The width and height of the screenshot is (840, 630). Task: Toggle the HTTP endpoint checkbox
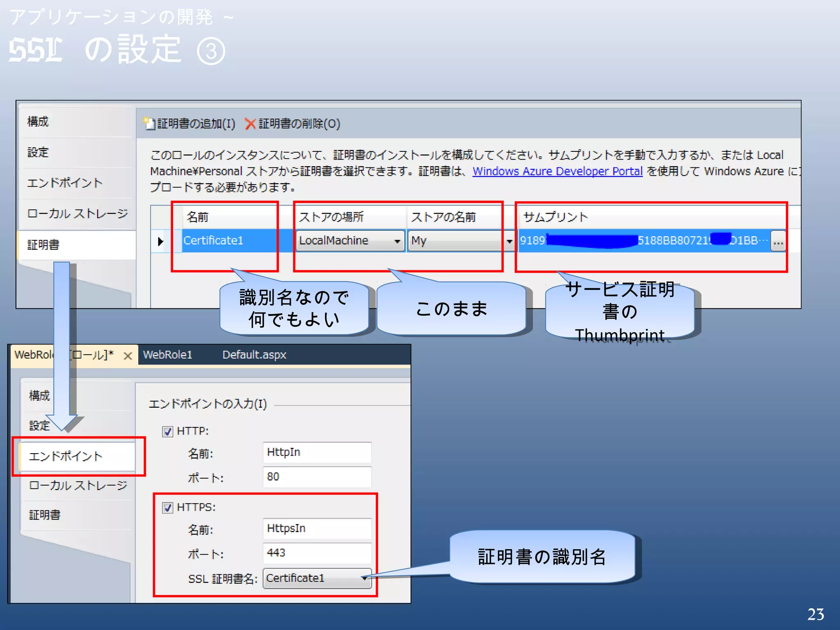(167, 431)
